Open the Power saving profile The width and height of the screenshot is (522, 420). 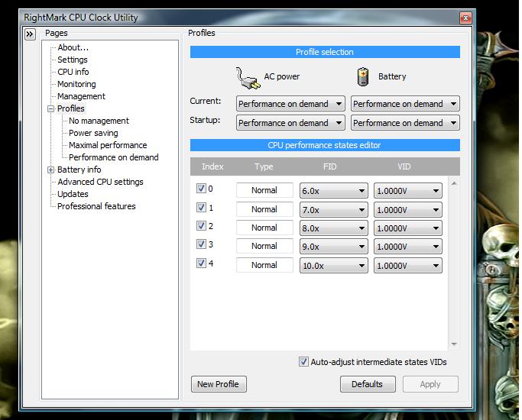click(x=93, y=133)
